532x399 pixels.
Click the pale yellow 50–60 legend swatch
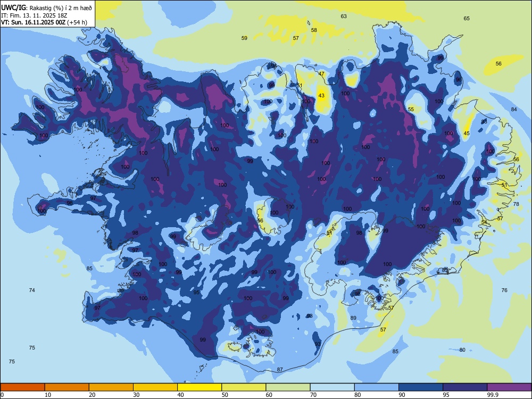(x=244, y=387)
